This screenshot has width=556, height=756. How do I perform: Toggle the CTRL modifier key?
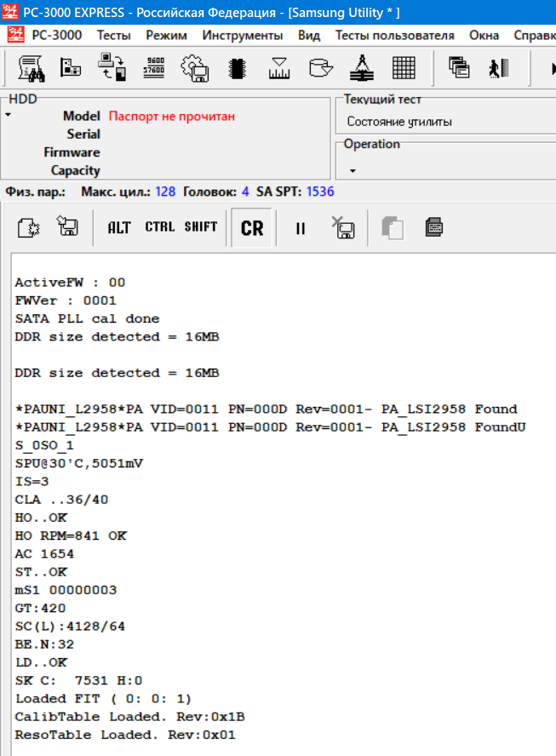[159, 226]
